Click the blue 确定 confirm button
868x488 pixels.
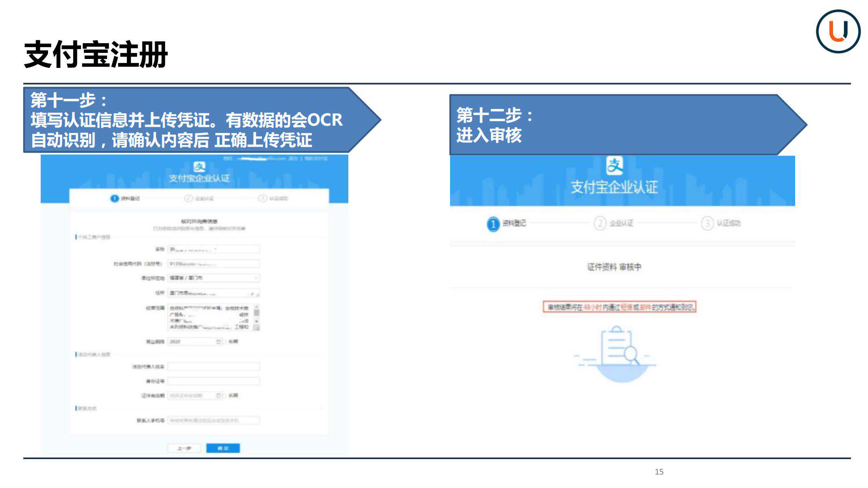click(x=223, y=448)
